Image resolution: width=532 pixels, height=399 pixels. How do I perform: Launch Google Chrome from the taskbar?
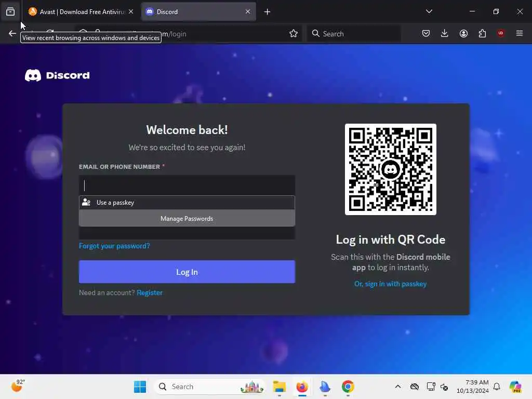[x=348, y=387]
